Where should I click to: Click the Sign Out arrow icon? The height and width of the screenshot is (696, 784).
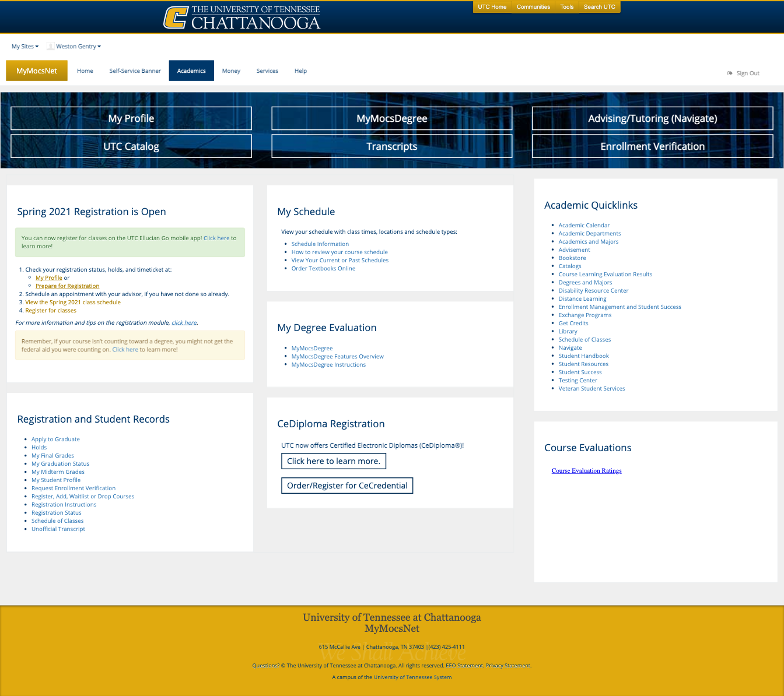[730, 73]
